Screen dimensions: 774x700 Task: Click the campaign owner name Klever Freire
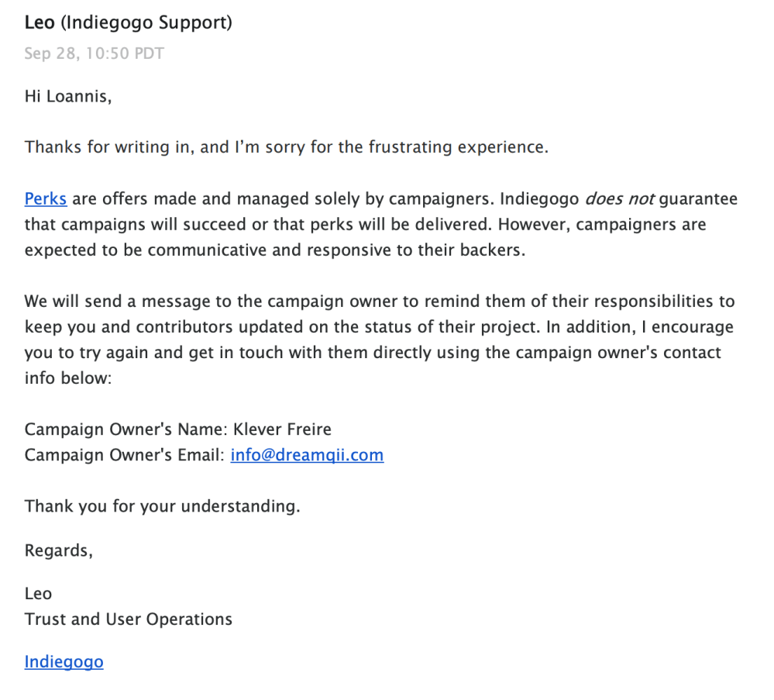(282, 429)
